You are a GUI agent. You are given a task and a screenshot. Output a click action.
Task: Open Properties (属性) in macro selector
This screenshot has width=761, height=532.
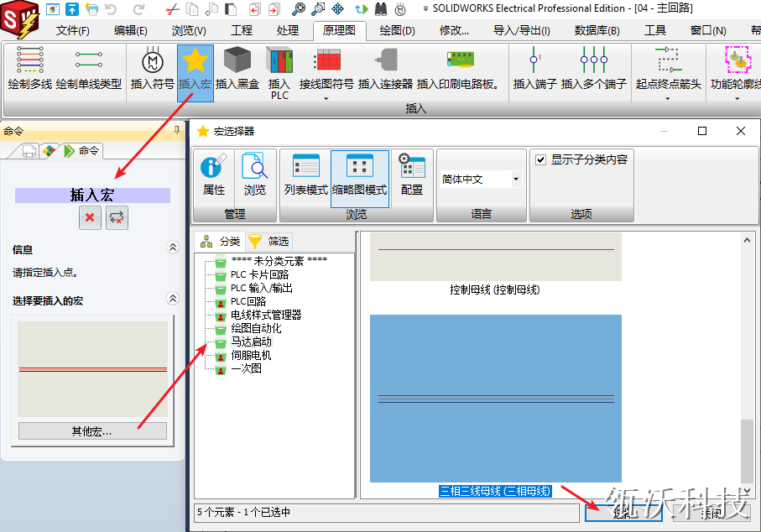214,175
